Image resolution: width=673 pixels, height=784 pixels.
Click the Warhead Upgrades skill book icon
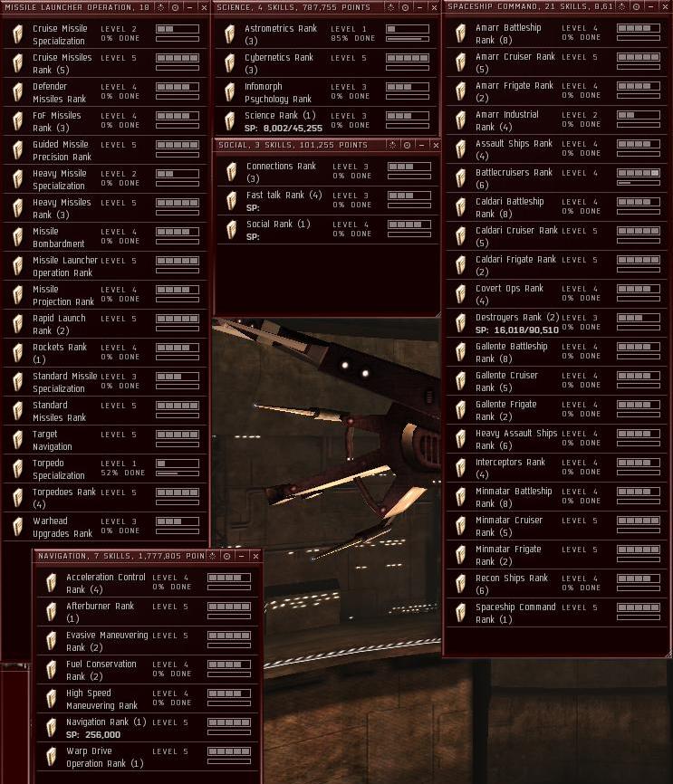[18, 527]
